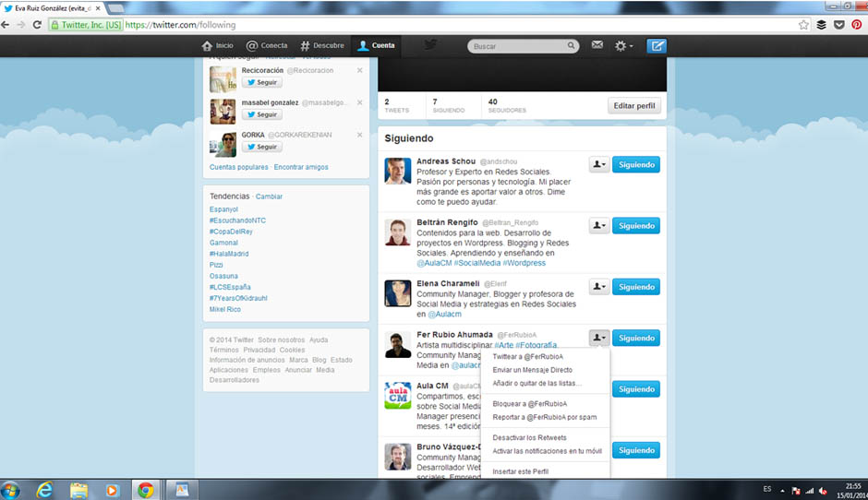Bookmark page with the star icon
The width and height of the screenshot is (868, 500).
(x=803, y=25)
